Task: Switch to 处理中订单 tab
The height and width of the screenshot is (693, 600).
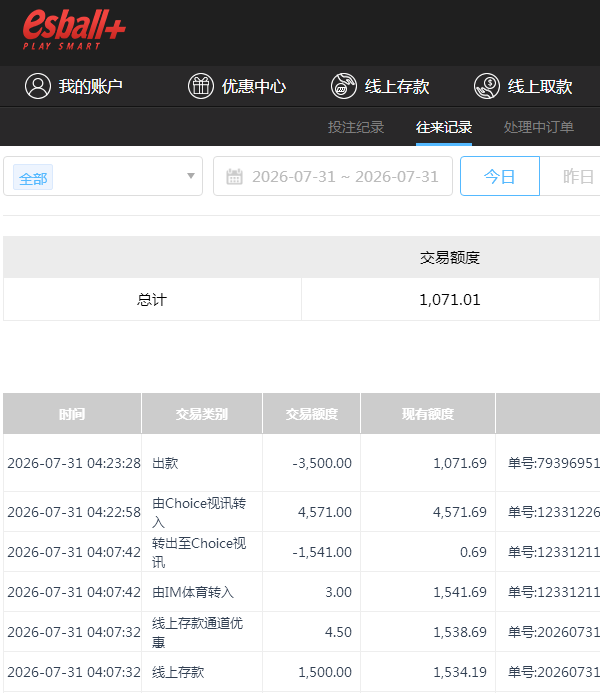Action: pos(539,127)
